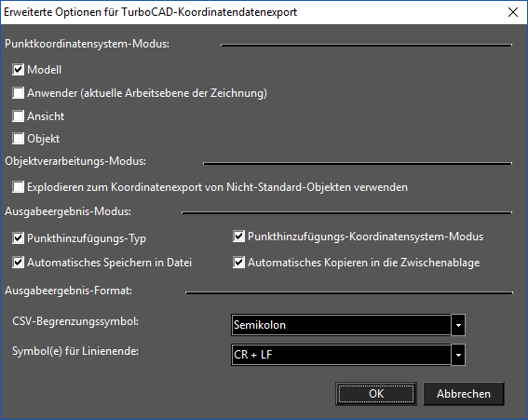Confirm with the OK button
The width and height of the screenshot is (528, 420).
(376, 393)
